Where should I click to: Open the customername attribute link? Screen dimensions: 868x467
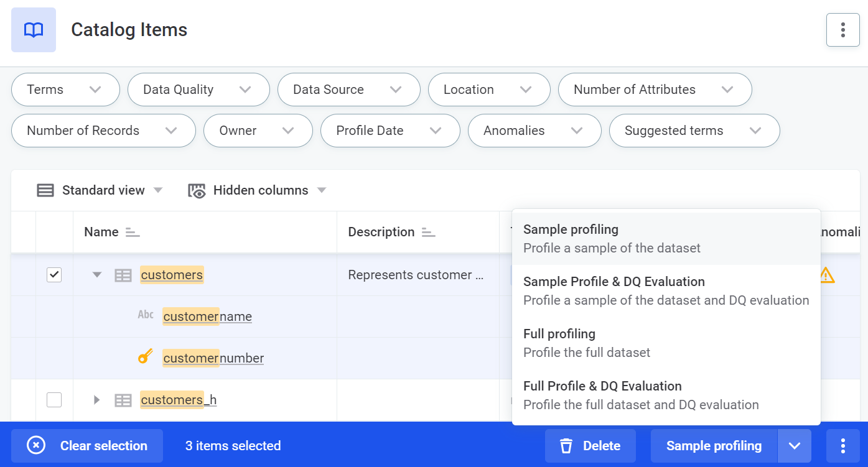(207, 317)
